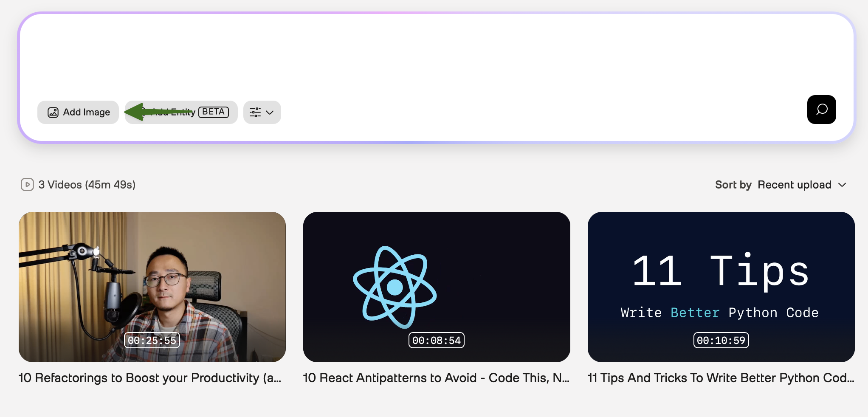Click the 3 Videos (45m 49s) count label
This screenshot has height=417, width=868.
(x=87, y=185)
